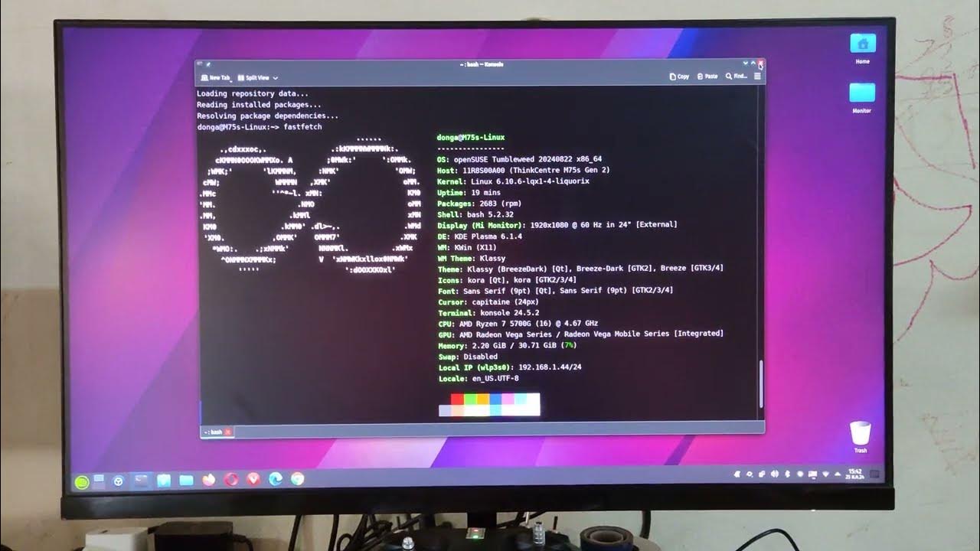
Task: Click the 'Packages: 2683 (rpm)' line
Action: point(479,204)
